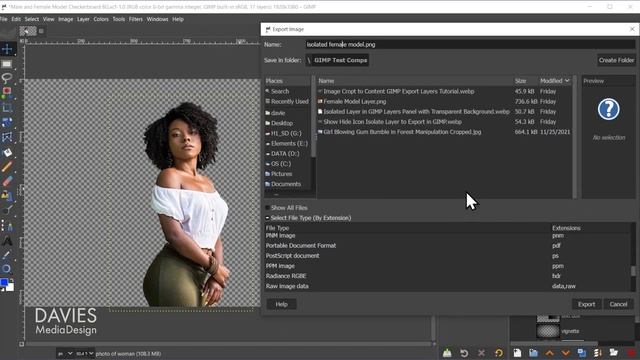The image size is (640, 360).
Task: Click the Create Folder button
Action: 616,60
